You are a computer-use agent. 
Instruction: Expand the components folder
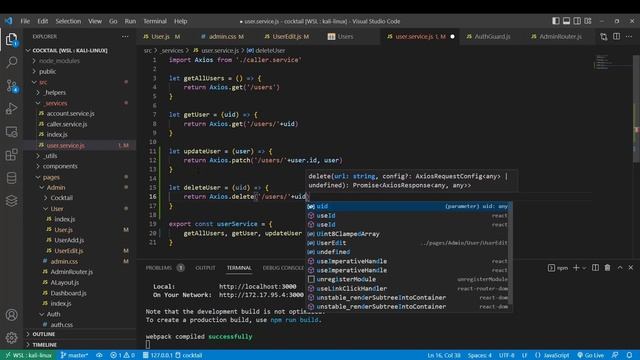[x=80, y=166]
